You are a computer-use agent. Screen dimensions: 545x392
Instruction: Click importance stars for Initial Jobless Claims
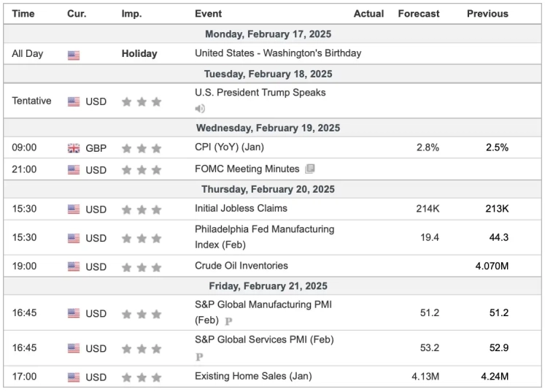pyautogui.click(x=142, y=210)
